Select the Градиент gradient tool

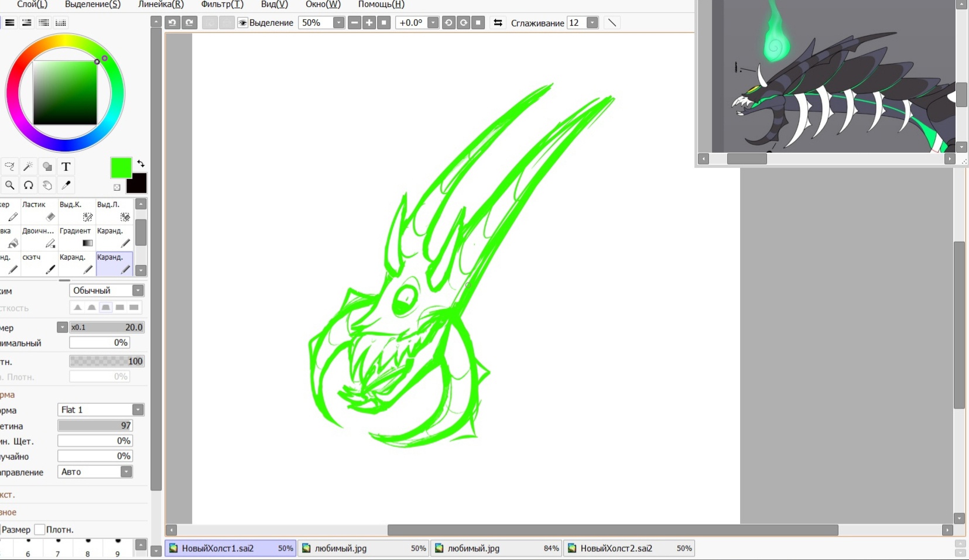[76, 238]
